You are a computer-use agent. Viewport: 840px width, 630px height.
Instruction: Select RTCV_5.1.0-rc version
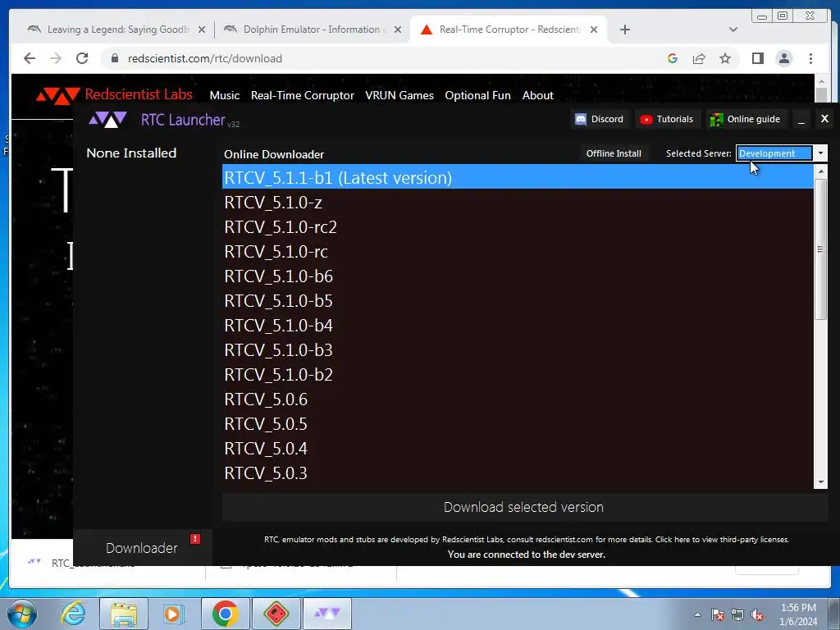(x=518, y=251)
